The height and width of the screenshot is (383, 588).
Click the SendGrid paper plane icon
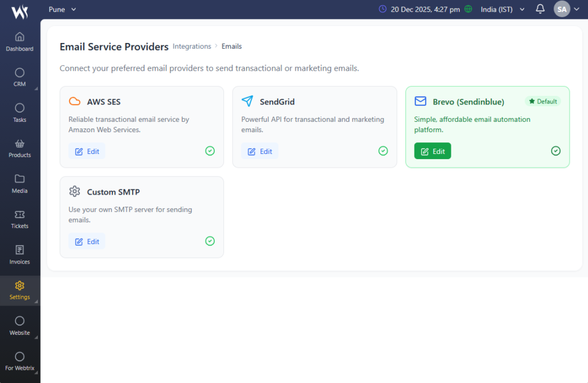tap(247, 102)
